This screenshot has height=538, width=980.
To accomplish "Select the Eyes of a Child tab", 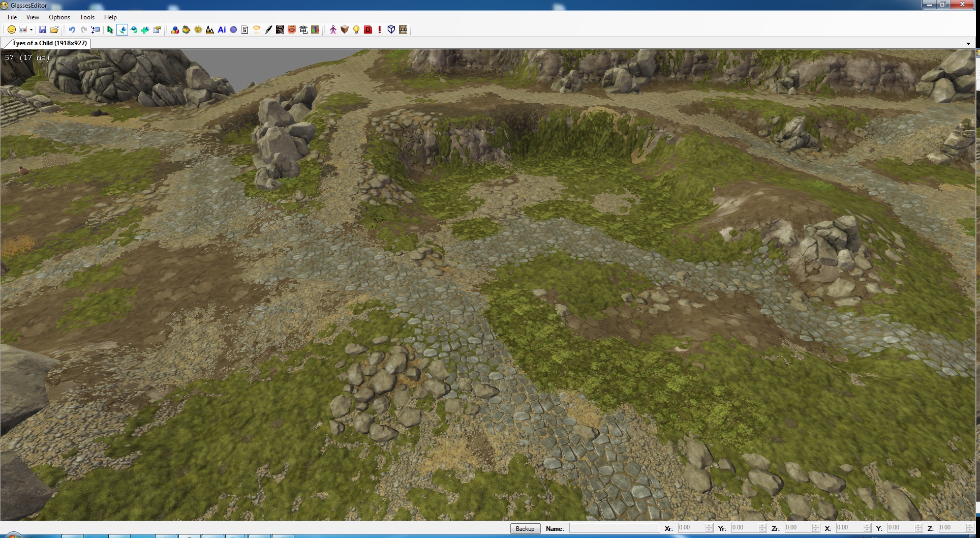I will [x=49, y=43].
